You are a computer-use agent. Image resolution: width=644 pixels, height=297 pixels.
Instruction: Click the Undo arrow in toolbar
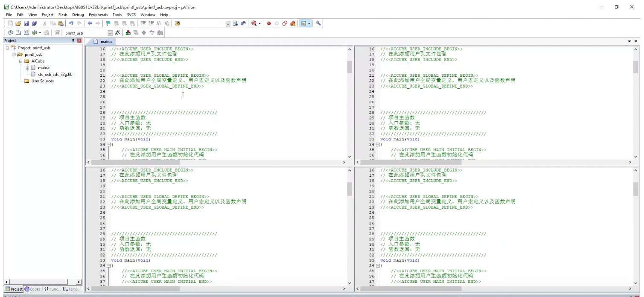71,23
